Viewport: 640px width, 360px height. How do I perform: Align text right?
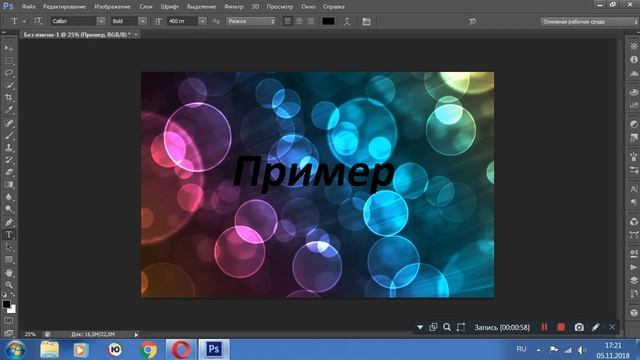click(x=311, y=21)
